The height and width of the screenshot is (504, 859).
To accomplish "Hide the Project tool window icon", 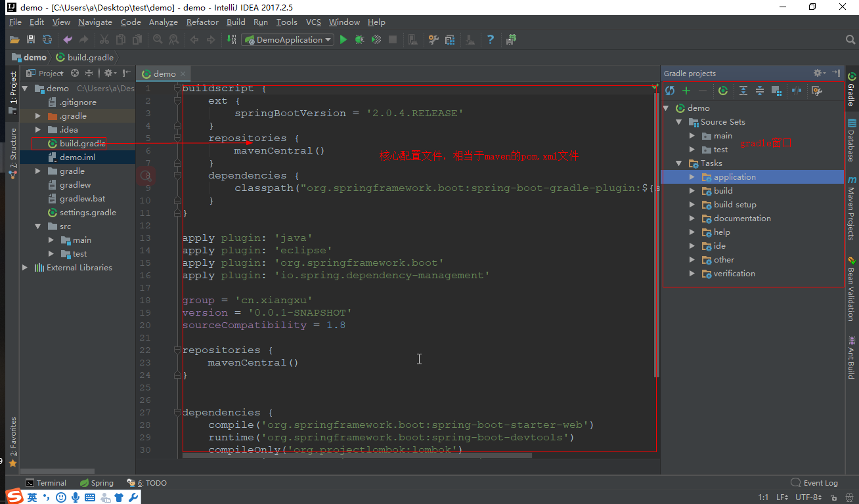I will 127,73.
